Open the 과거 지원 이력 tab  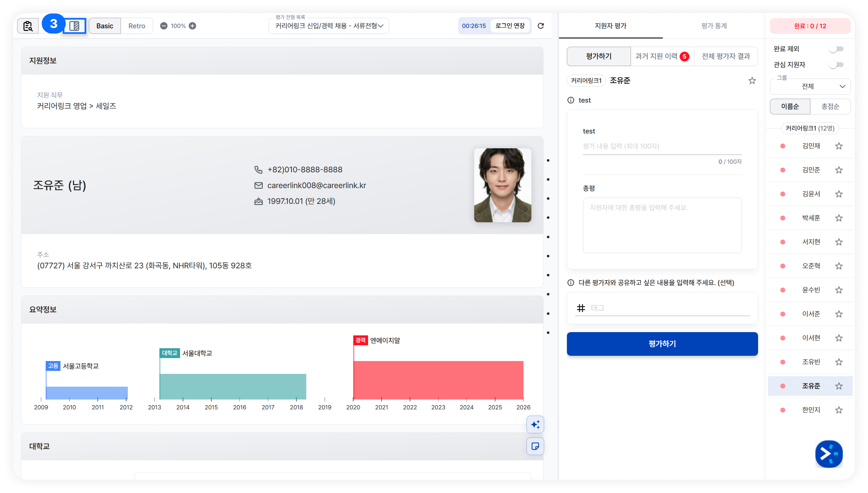662,56
